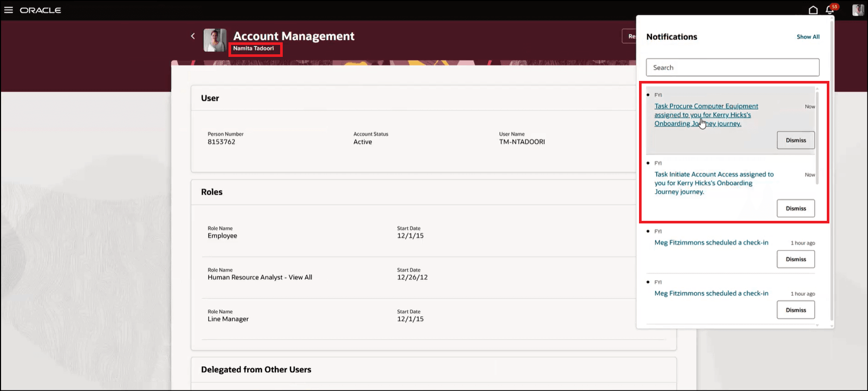Go to the Home icon
The width and height of the screenshot is (868, 391).
[813, 10]
